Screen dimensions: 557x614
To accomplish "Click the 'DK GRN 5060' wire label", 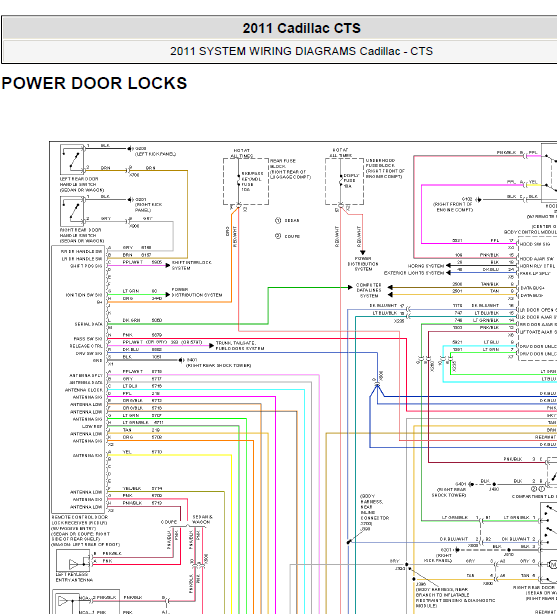I will pos(142,320).
